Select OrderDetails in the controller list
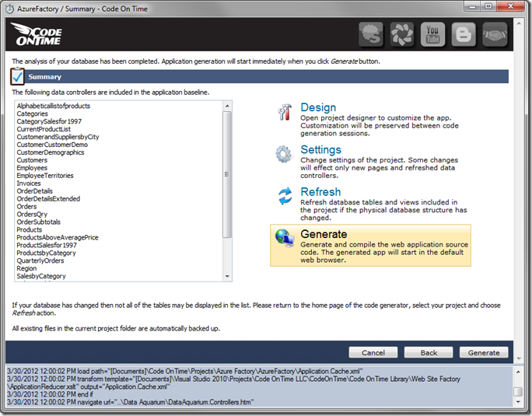Screen dimensions: 532x416 click(x=34, y=191)
